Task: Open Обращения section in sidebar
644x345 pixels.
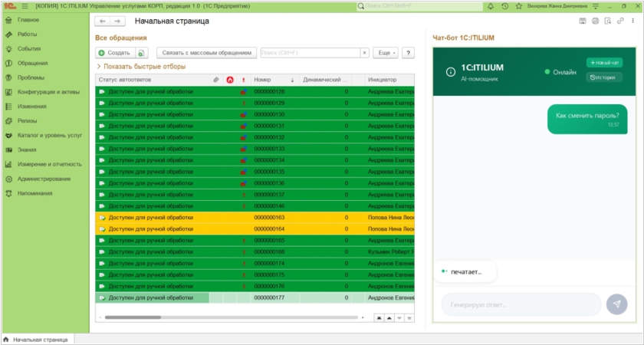Action: 32,63
